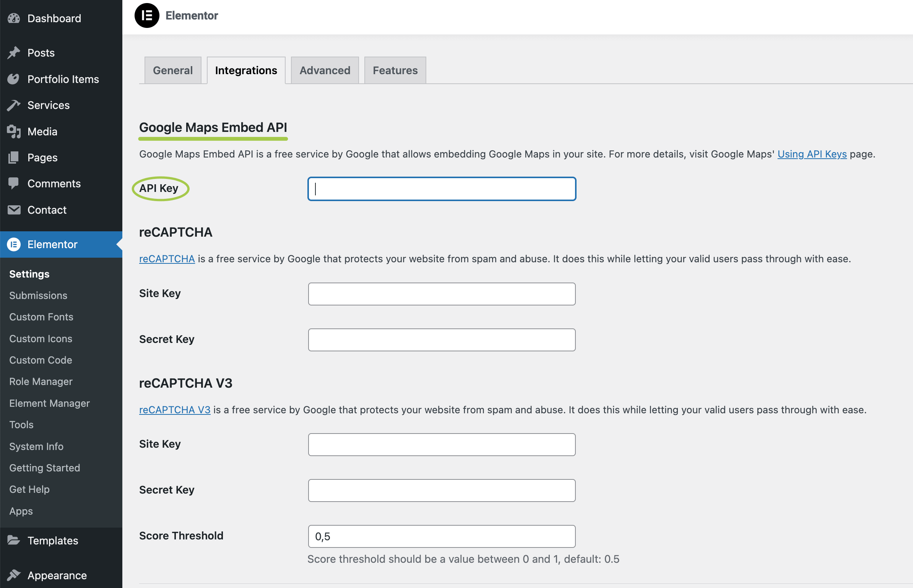The height and width of the screenshot is (588, 913).
Task: Click the Contact envelope icon
Action: click(14, 210)
